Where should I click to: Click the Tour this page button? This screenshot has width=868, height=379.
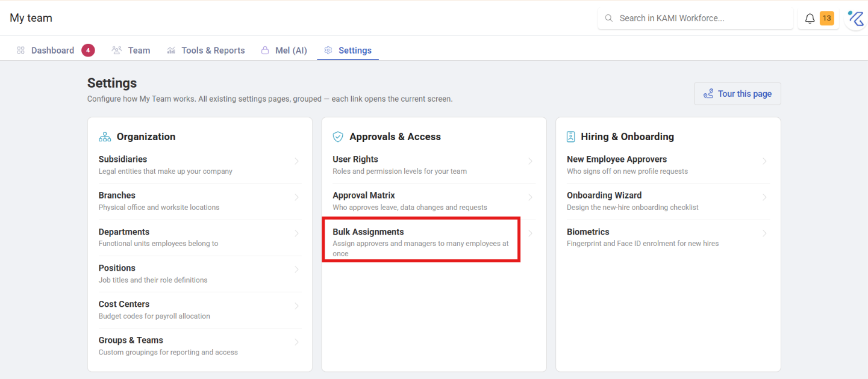(x=737, y=94)
